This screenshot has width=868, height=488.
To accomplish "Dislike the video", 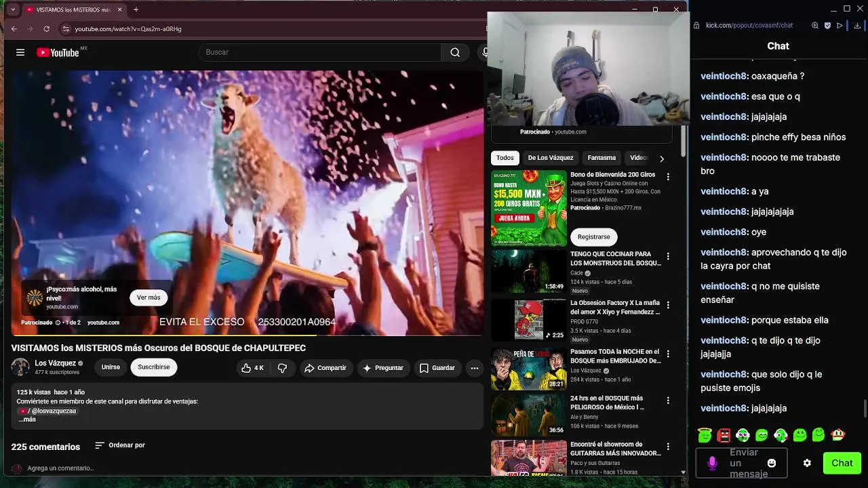I will [x=283, y=368].
